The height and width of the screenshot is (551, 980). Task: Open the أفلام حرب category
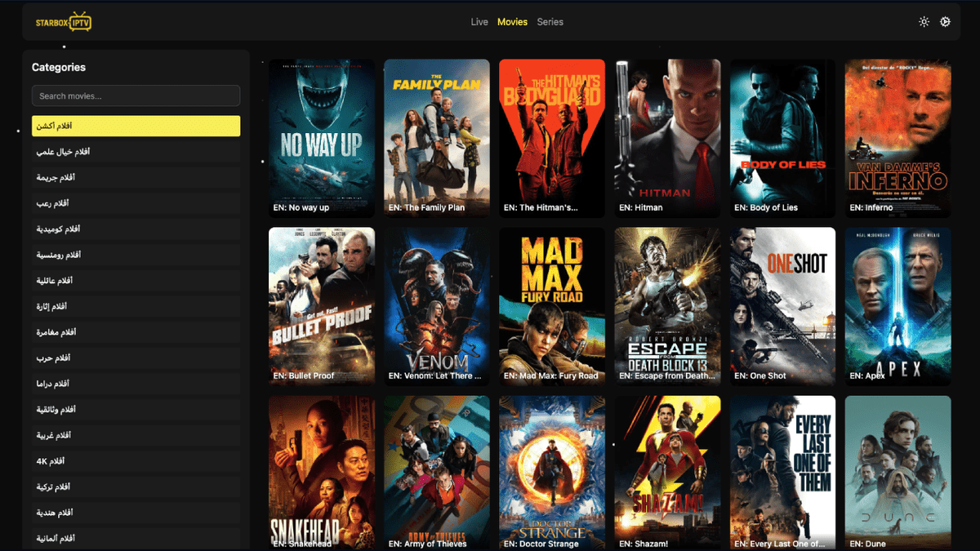136,358
